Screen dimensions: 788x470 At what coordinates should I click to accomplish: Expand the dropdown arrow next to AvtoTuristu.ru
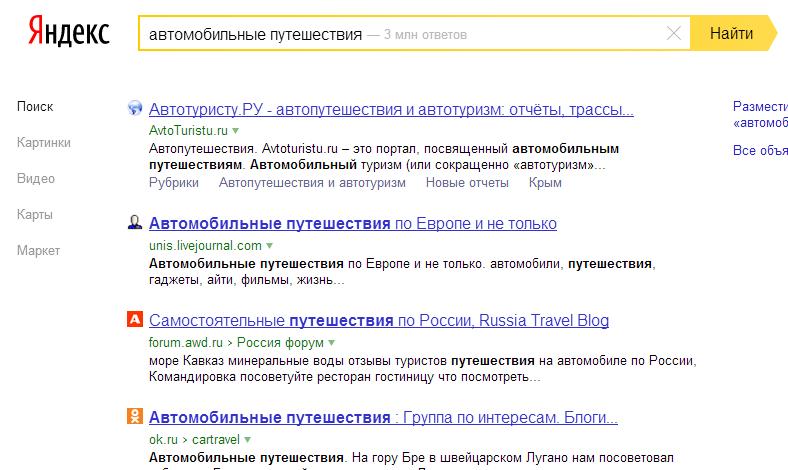click(x=235, y=131)
